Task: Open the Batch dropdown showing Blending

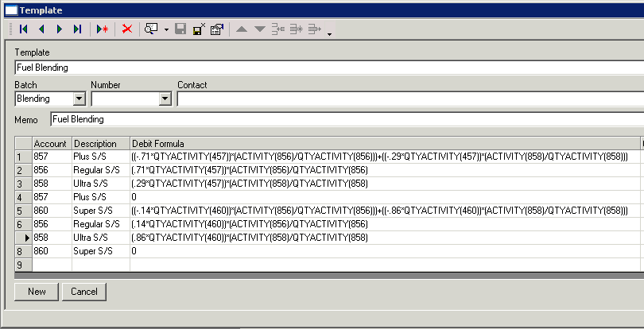Action: tap(80, 99)
